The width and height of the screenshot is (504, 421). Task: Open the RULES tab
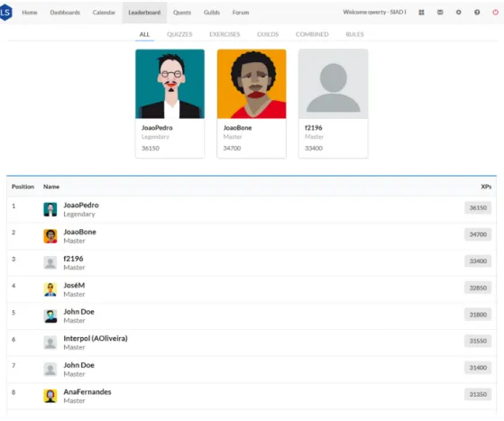coord(354,34)
